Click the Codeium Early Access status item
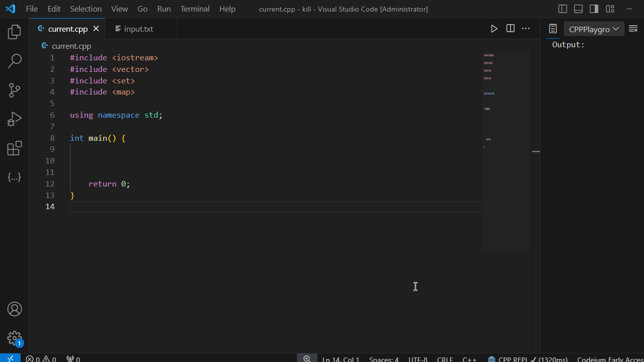 coord(610,359)
